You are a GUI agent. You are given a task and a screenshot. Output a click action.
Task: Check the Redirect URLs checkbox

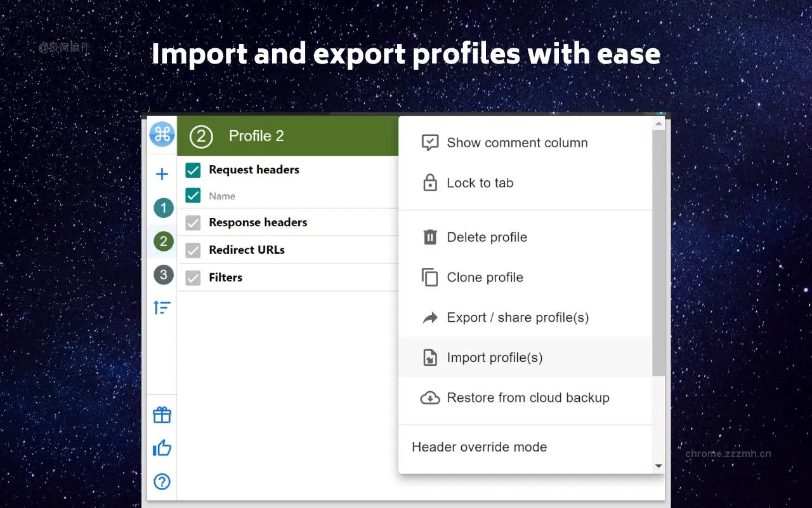pyautogui.click(x=193, y=250)
